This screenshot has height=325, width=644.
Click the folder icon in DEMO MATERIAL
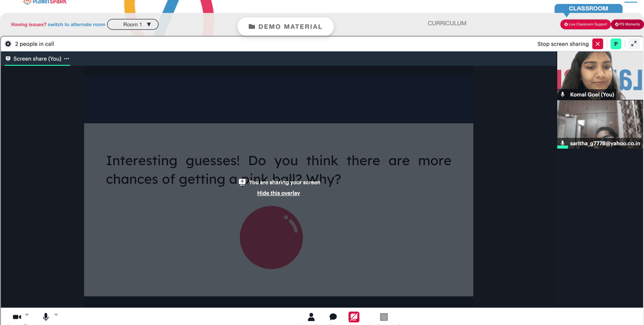[x=252, y=26]
